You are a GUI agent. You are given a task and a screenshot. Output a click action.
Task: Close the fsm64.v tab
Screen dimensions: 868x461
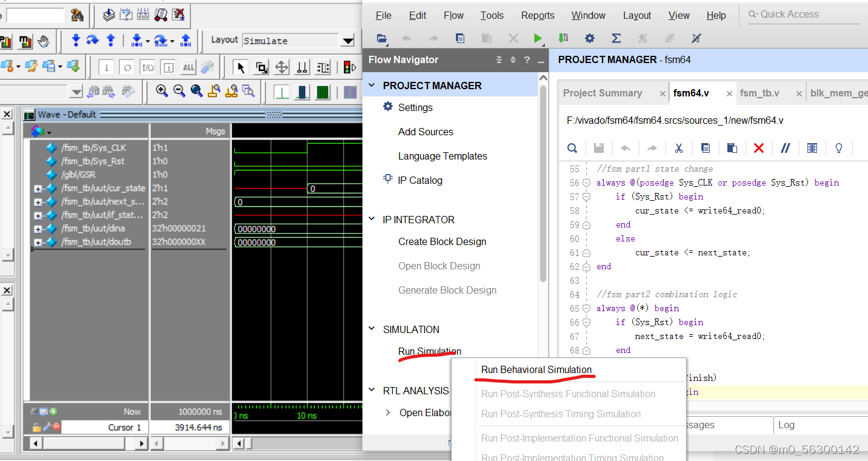(729, 93)
